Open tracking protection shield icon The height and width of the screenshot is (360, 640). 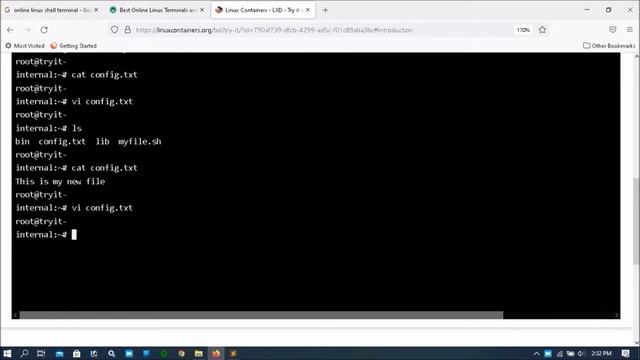click(114, 30)
